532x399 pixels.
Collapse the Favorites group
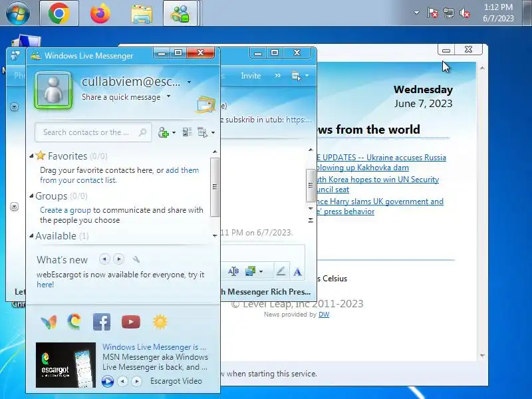click(x=31, y=156)
